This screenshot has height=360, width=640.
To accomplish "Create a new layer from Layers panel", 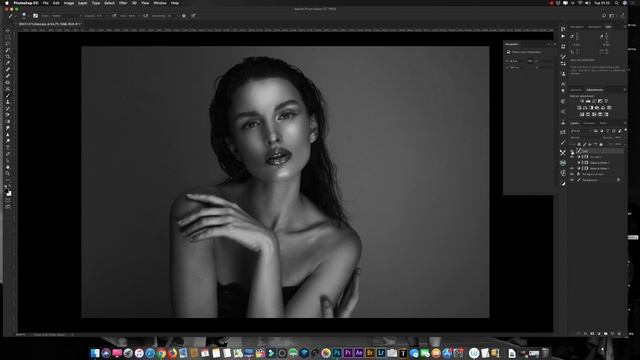I will 613,333.
